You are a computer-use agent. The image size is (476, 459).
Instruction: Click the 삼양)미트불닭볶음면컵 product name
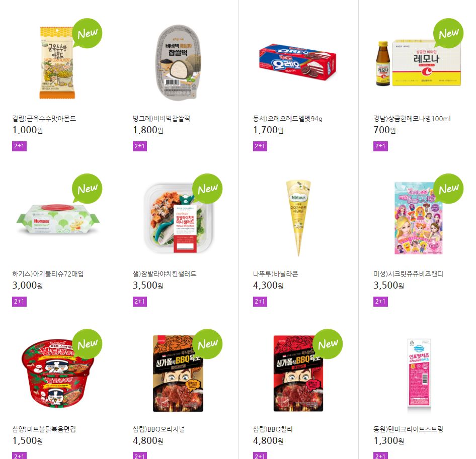pos(44,429)
